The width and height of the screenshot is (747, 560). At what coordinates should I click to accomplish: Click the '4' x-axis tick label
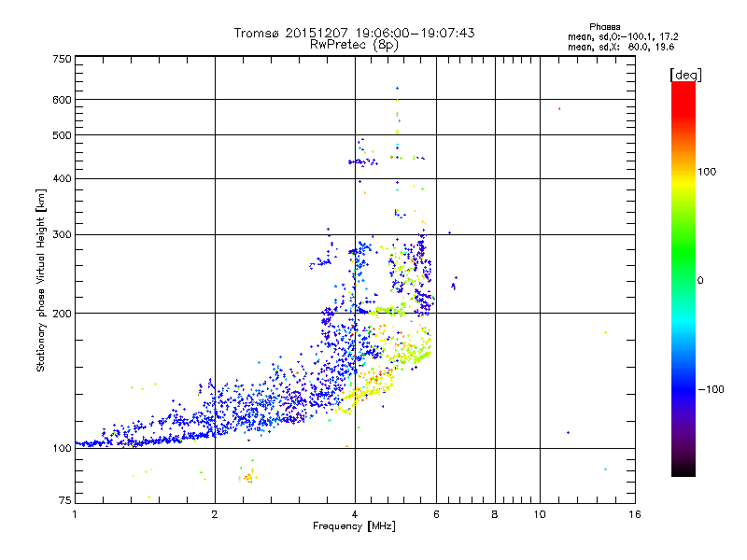[355, 514]
